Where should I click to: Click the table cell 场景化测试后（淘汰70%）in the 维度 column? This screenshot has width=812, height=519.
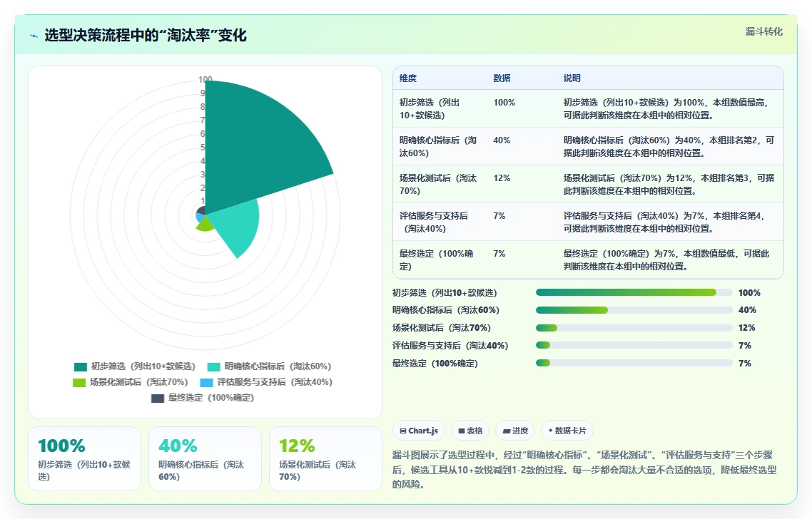(x=438, y=184)
